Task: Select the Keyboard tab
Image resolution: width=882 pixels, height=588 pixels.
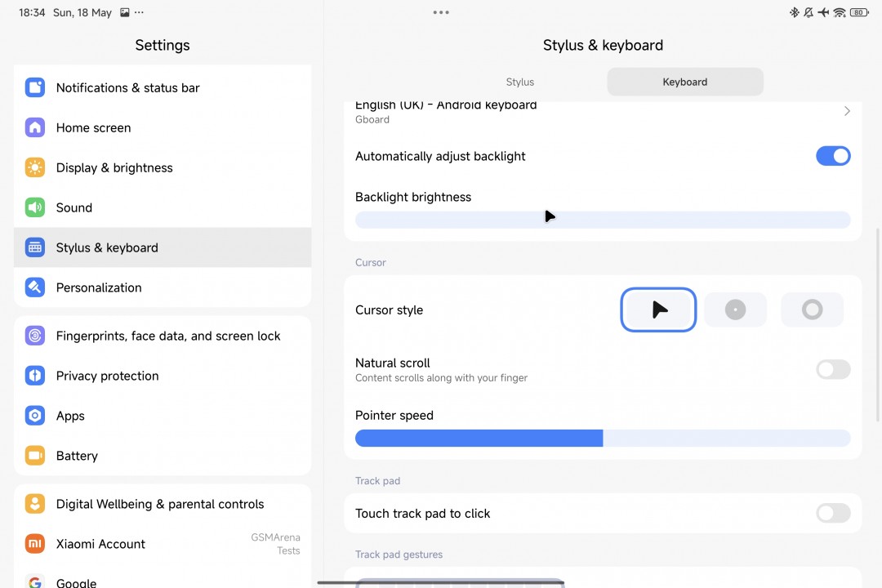Action: [x=684, y=82]
